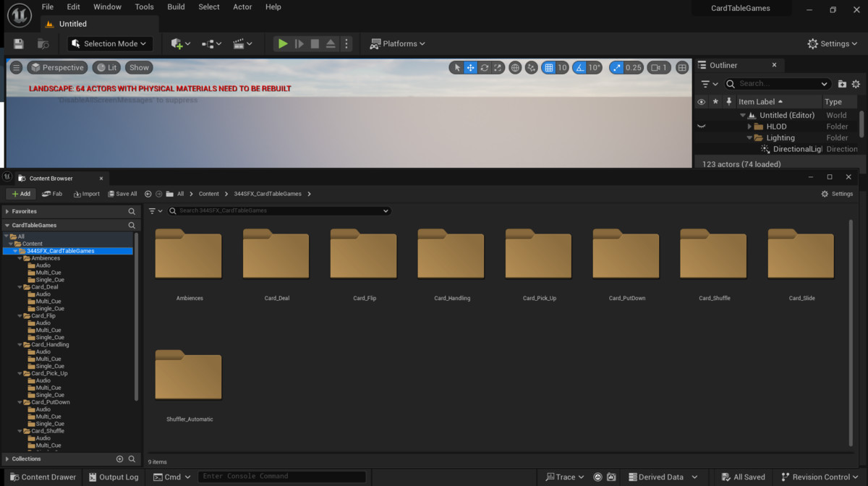Image resolution: width=868 pixels, height=486 pixels.
Task: Collapse the Lighting folder in the Outliner
Action: (750, 138)
